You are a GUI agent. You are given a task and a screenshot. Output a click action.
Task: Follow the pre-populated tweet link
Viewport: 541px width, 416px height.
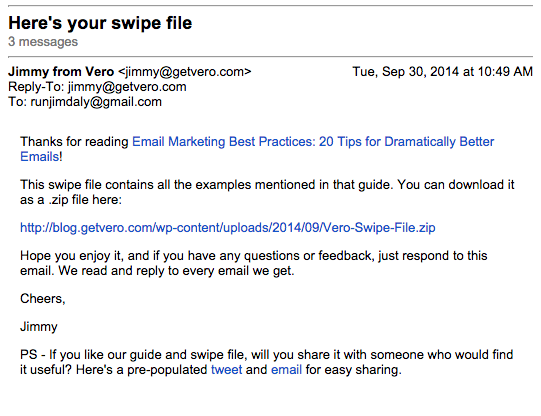(227, 370)
